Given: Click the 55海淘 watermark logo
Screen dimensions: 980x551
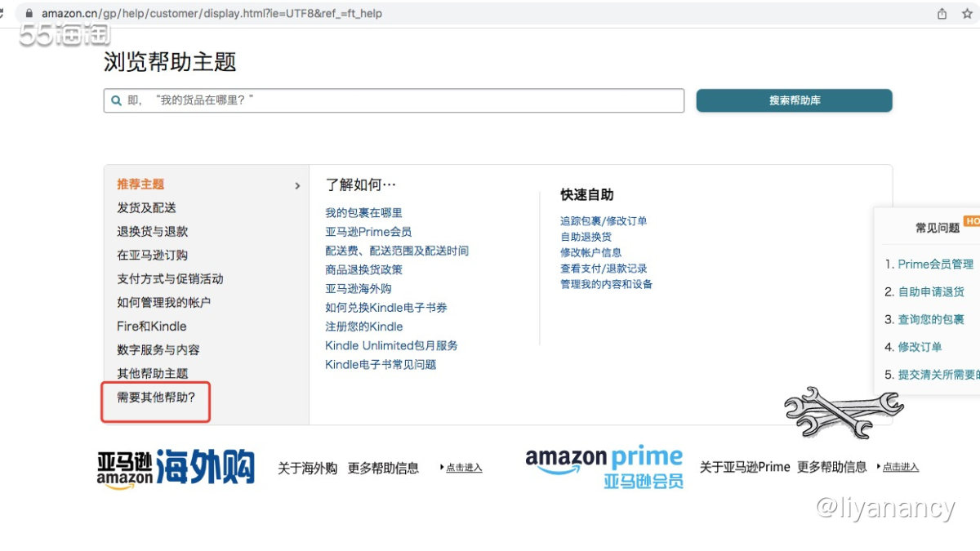Looking at the screenshot, I should click(x=61, y=35).
